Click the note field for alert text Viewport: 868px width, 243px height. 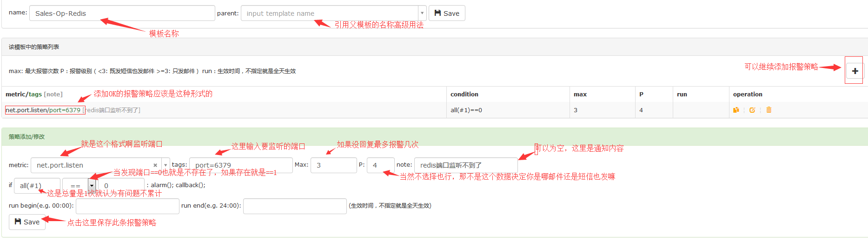click(465, 165)
